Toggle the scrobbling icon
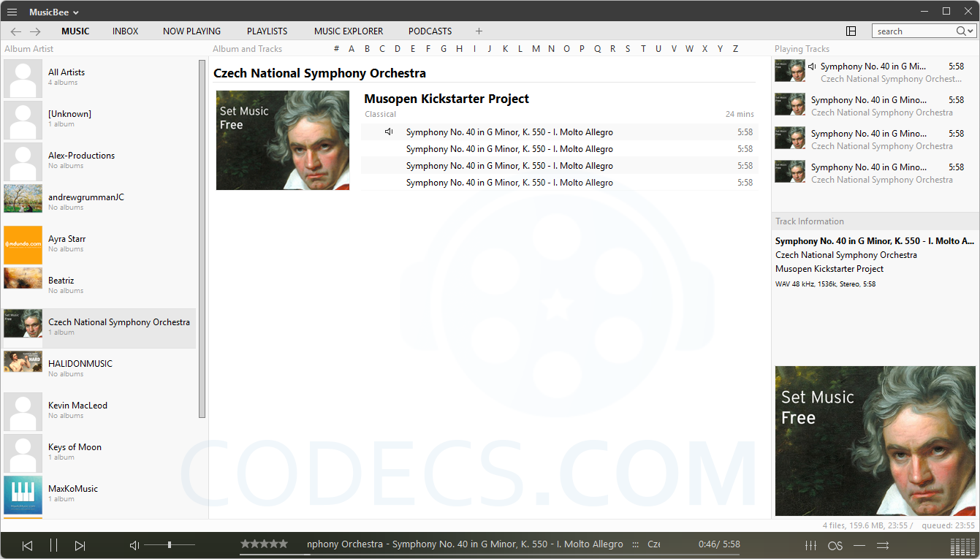 [835, 546]
